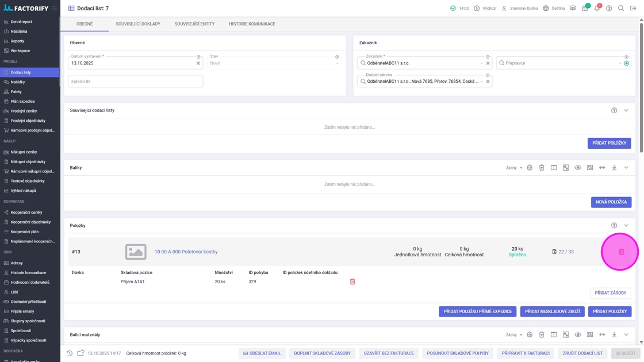Collapse the Související dodací listy section

pyautogui.click(x=626, y=110)
